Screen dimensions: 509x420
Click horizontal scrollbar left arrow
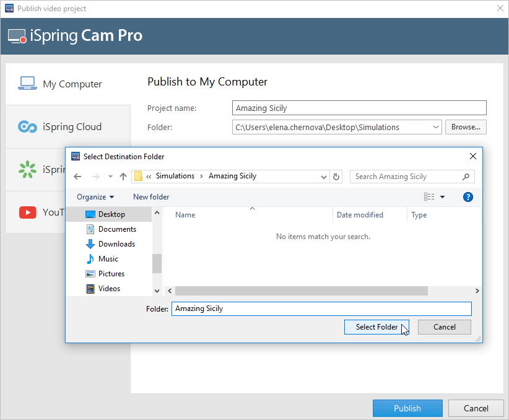[170, 291]
